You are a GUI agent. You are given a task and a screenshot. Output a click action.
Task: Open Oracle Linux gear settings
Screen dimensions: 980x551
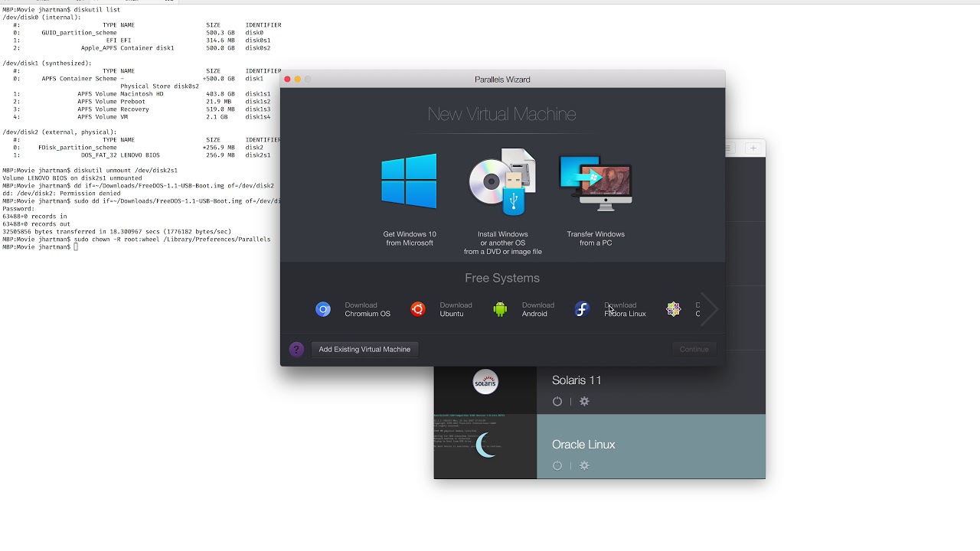point(584,465)
